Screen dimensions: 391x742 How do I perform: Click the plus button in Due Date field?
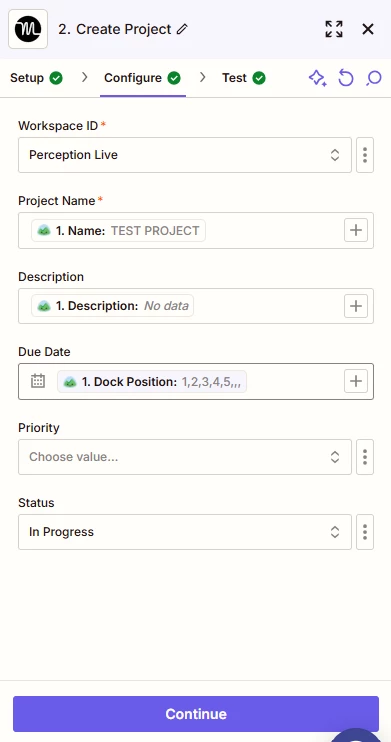click(x=356, y=381)
